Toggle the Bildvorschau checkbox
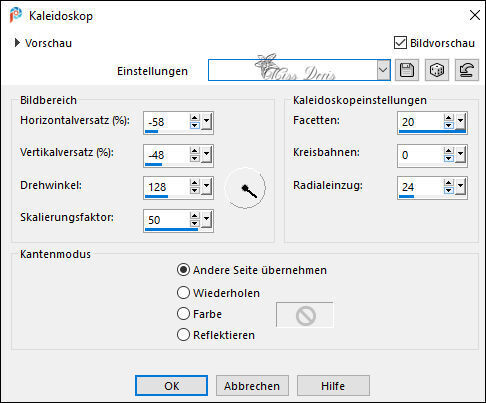The width and height of the screenshot is (486, 403). tap(400, 43)
